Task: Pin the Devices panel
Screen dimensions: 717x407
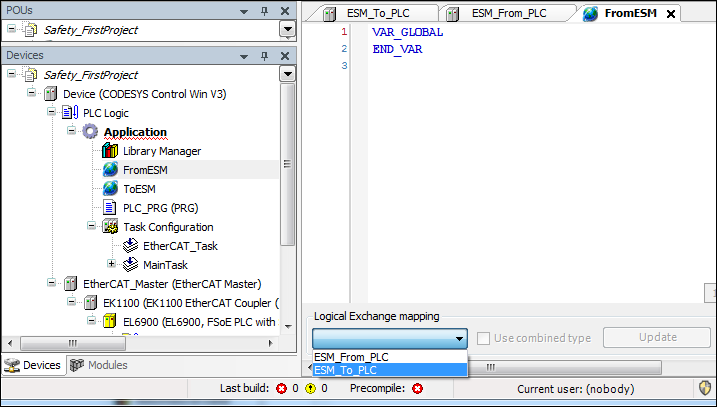Action: pyautogui.click(x=264, y=56)
